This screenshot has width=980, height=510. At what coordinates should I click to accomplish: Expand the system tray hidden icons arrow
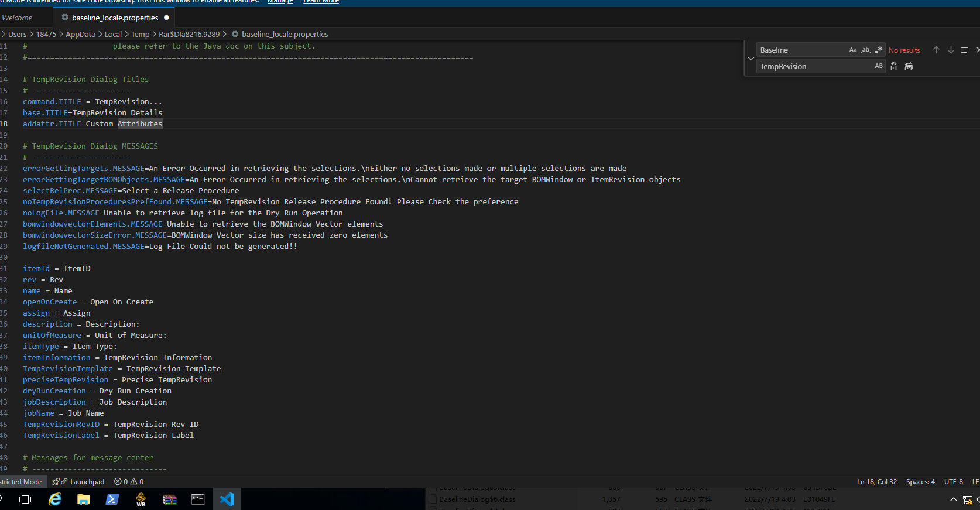click(953, 499)
